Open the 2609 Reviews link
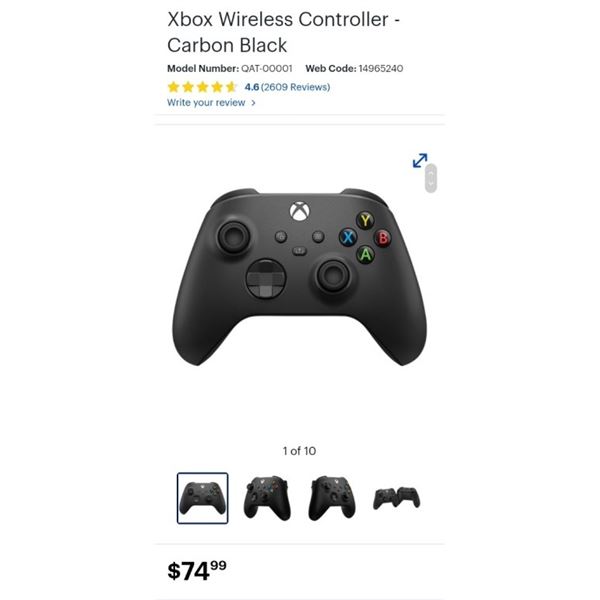Viewport: 600px width, 600px height. coord(295,87)
